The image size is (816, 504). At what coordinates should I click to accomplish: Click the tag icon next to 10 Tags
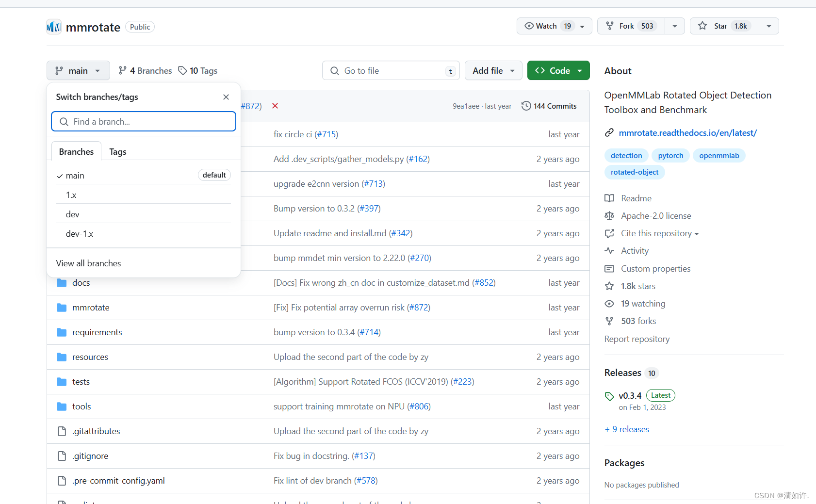pyautogui.click(x=182, y=71)
